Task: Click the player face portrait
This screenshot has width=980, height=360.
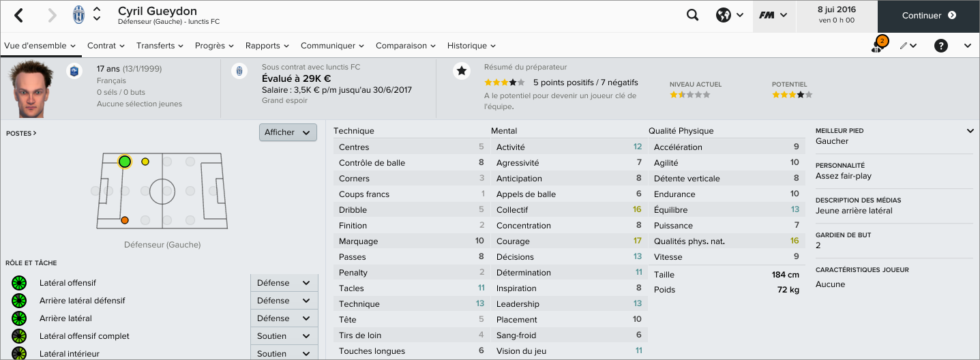Action: point(32,88)
